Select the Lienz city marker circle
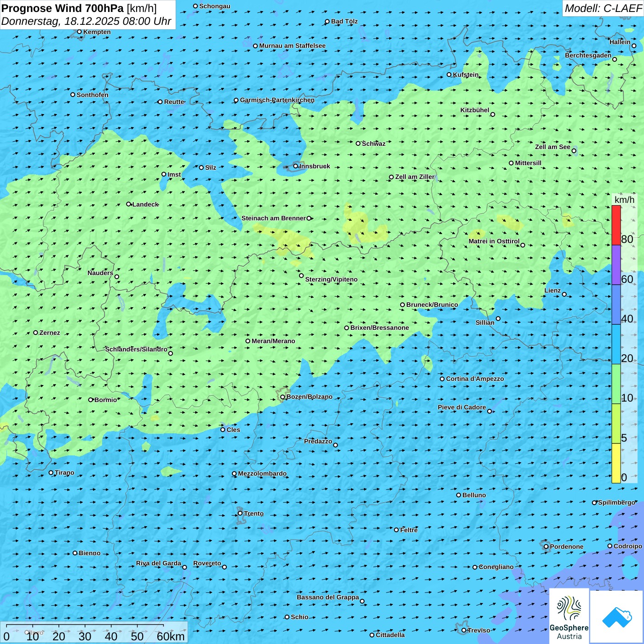Screen dimensions: 644x644 564,294
